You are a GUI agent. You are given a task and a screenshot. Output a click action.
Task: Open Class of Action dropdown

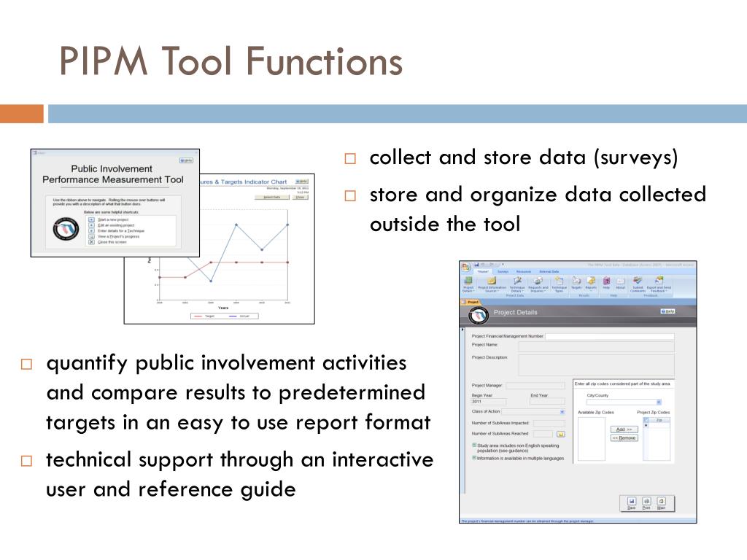pos(562,411)
